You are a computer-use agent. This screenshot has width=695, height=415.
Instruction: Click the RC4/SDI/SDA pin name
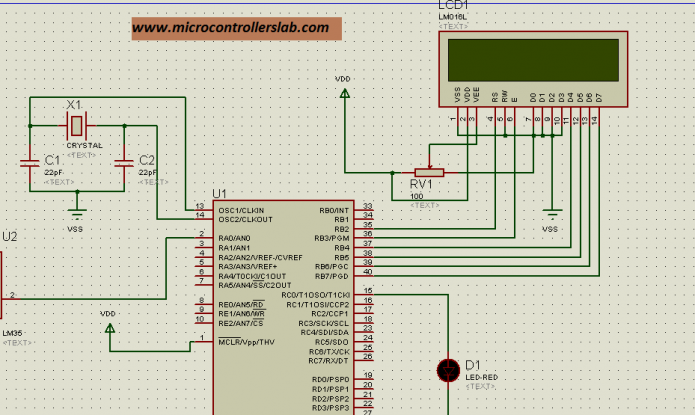pyautogui.click(x=324, y=333)
